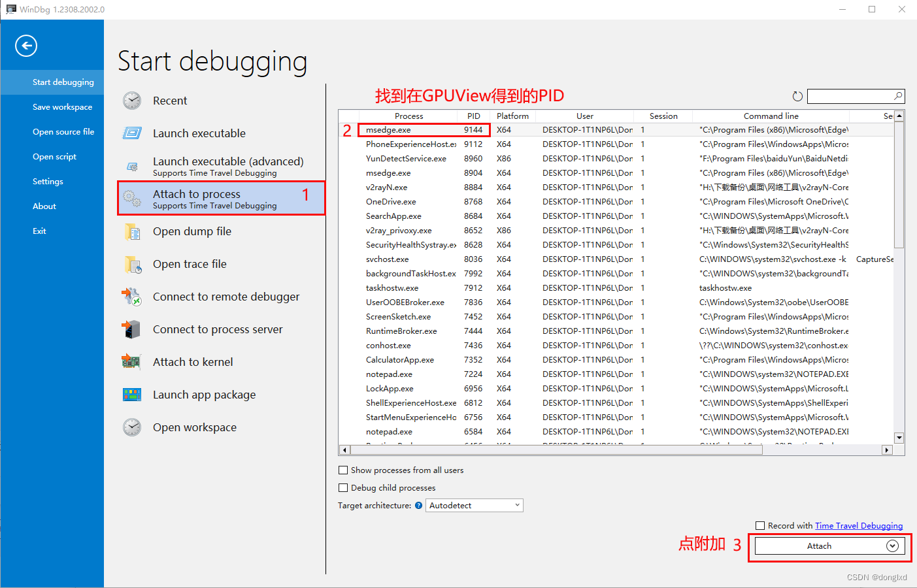This screenshot has height=588, width=917.
Task: Open the Time Travel Debugging link
Action: pos(859,526)
